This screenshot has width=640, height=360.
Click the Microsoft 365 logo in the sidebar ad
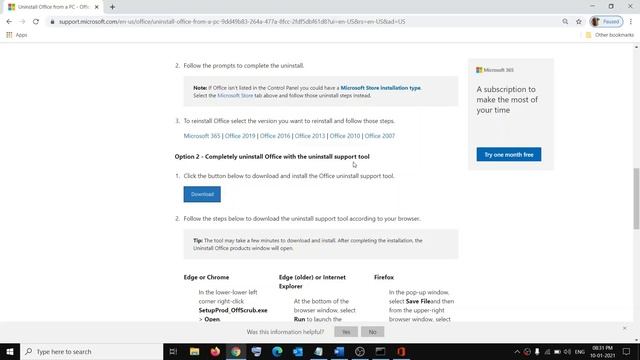[x=495, y=70]
